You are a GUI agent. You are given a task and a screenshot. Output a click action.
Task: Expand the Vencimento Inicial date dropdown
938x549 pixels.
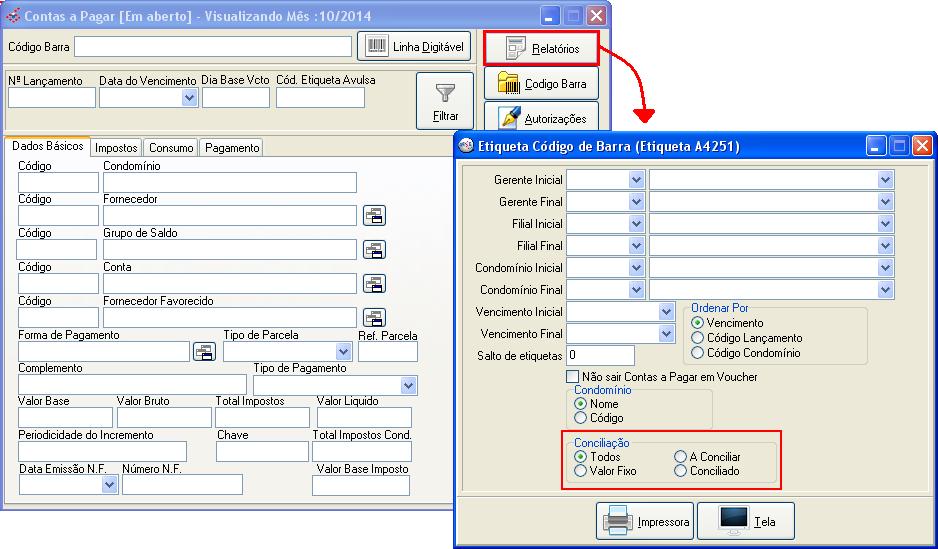(667, 312)
